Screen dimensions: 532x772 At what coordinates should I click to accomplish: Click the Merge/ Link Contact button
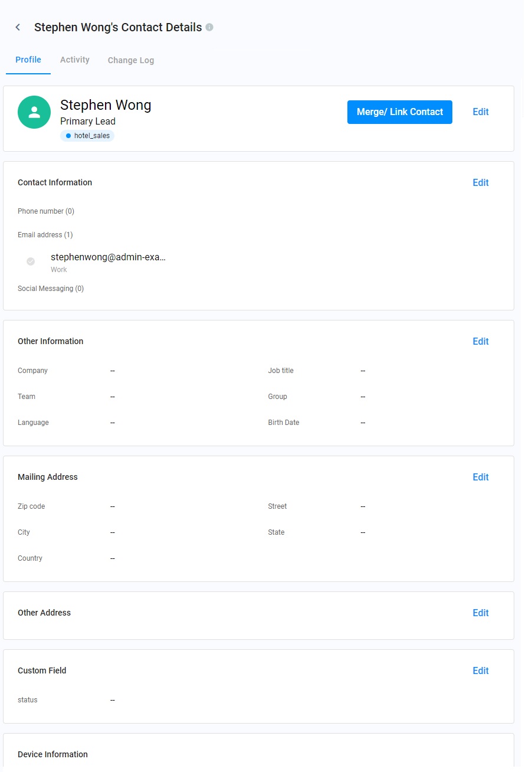(x=399, y=112)
